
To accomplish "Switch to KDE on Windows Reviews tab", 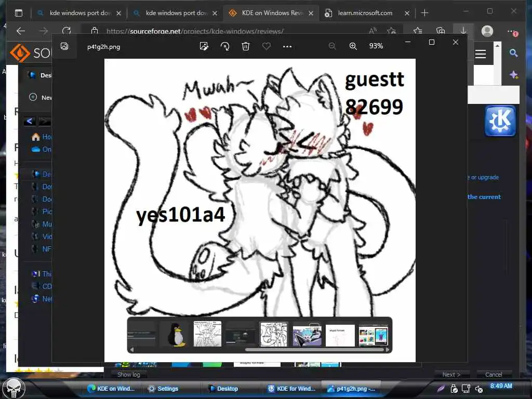I will coord(271,13).
